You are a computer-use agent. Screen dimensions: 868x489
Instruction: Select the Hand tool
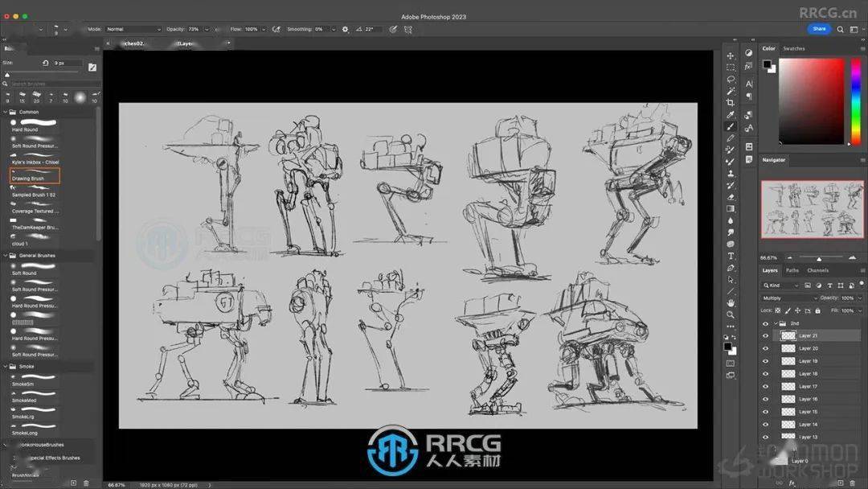point(731,302)
